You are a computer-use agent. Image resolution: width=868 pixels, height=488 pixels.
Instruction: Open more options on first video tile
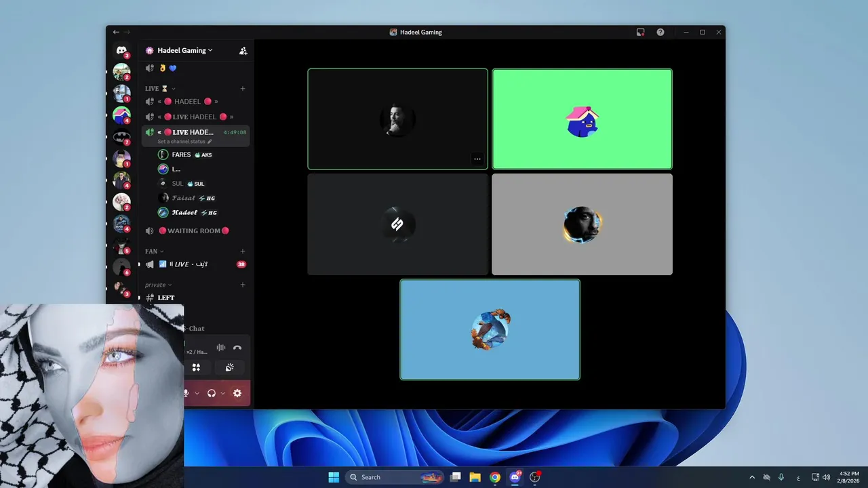point(477,159)
